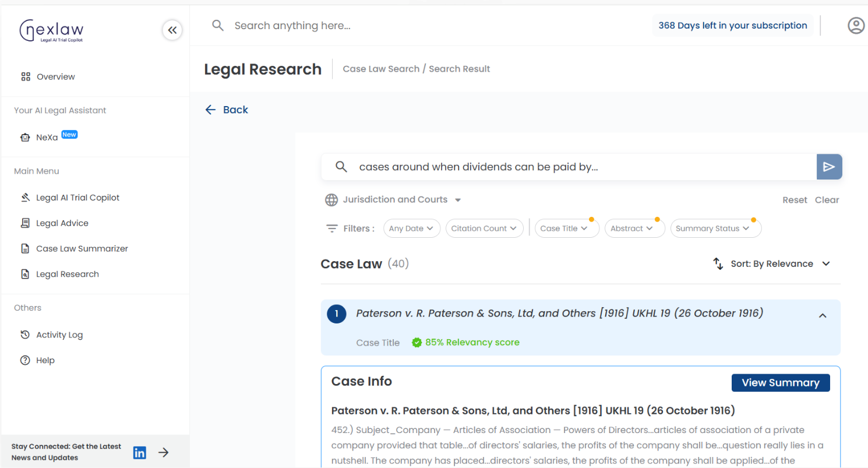Click the Help question mark icon
The height and width of the screenshot is (468, 868).
click(x=25, y=361)
